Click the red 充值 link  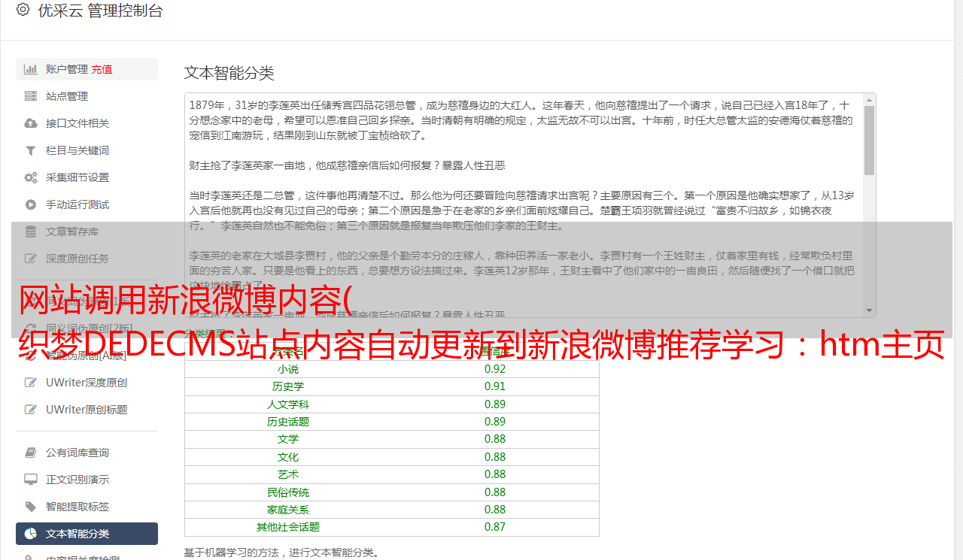102,69
